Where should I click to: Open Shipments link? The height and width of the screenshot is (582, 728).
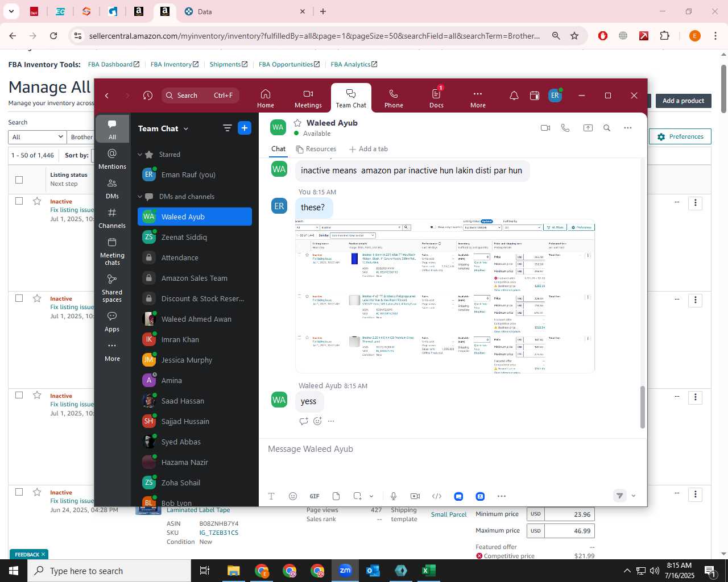pyautogui.click(x=229, y=64)
